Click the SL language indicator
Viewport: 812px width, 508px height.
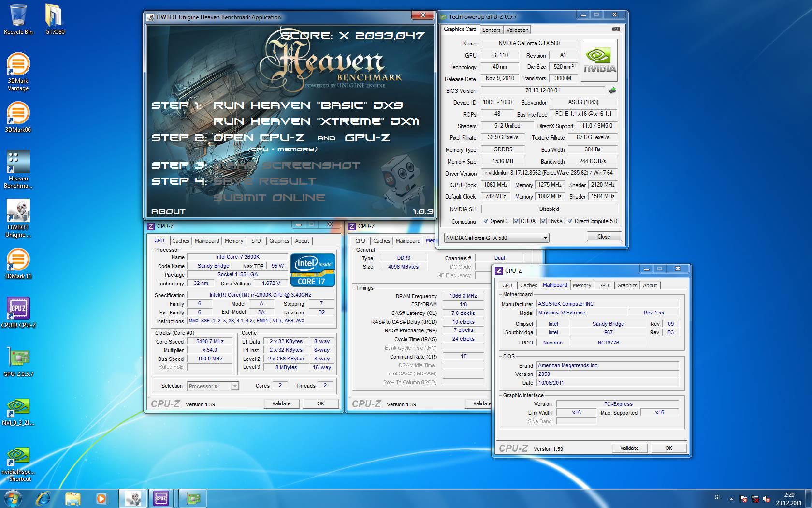coord(718,497)
